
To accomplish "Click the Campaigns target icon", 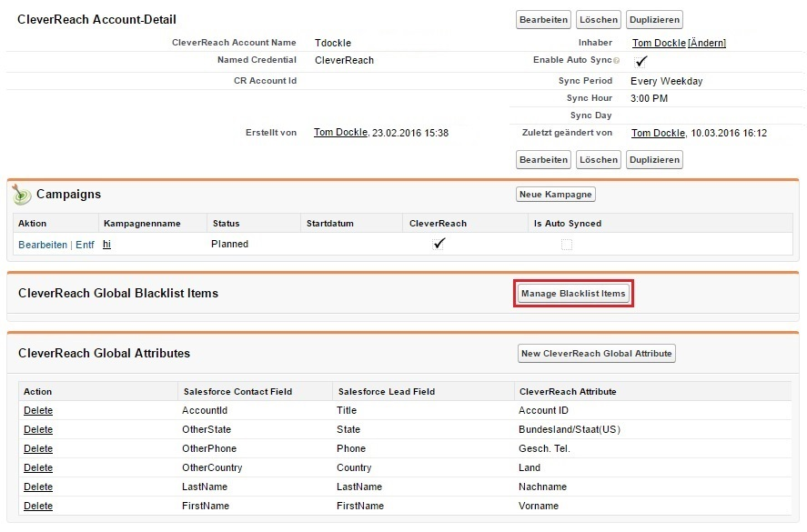I will pyautogui.click(x=22, y=195).
